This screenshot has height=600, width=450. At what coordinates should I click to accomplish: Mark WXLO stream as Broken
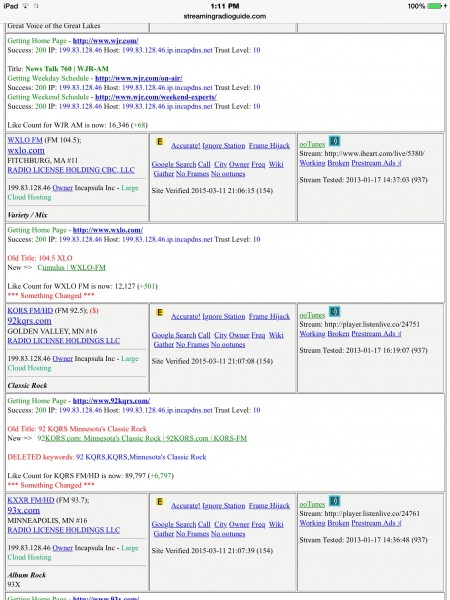pos(338,163)
